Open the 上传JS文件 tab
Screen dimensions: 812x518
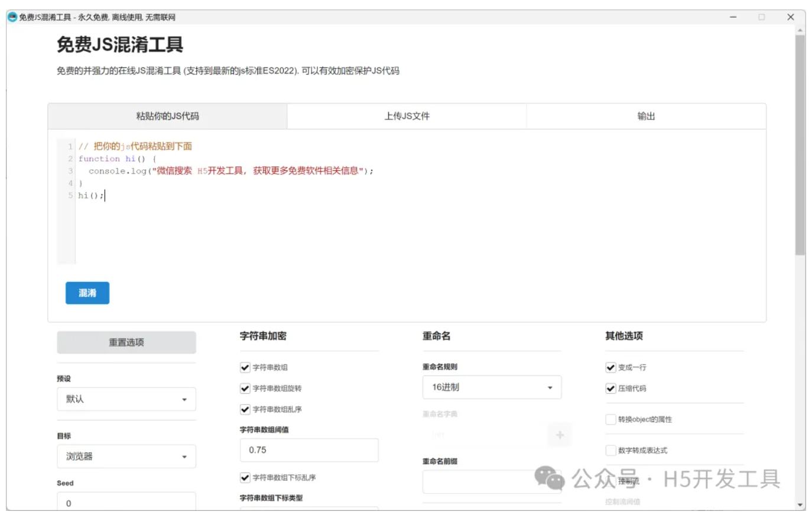pos(407,116)
